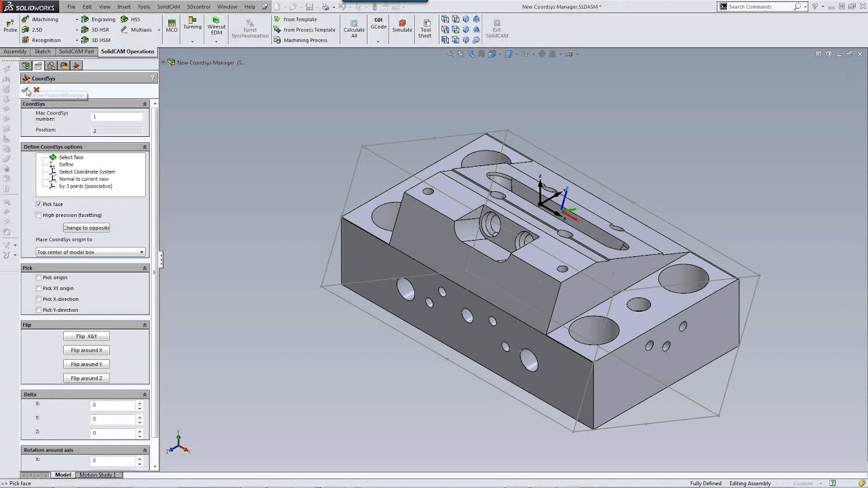Open the first FeatureManager panel tab icon
This screenshot has height=488, width=868.
[x=26, y=66]
